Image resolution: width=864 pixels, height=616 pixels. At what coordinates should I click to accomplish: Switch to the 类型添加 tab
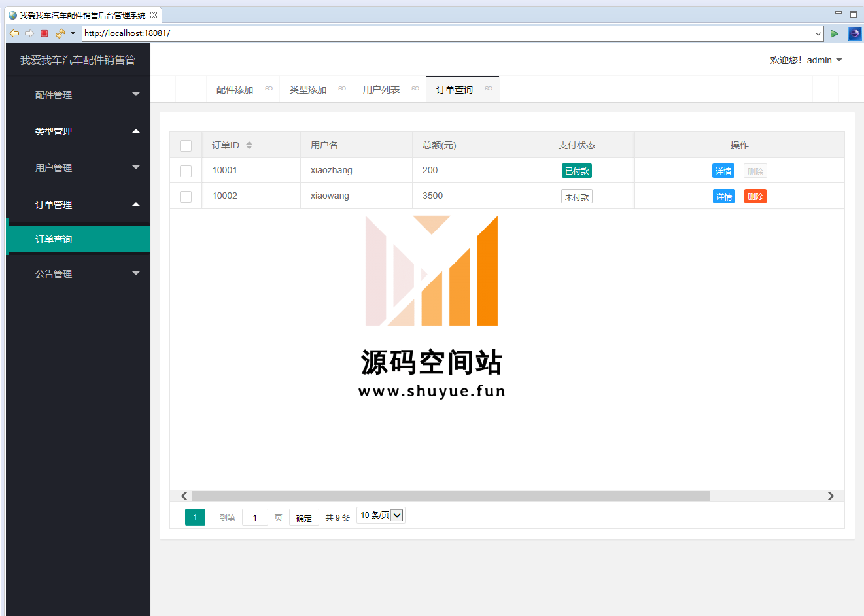point(308,90)
